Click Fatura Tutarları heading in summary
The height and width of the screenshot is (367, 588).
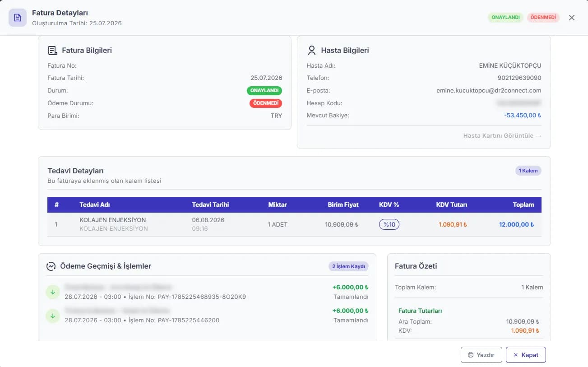(x=420, y=311)
